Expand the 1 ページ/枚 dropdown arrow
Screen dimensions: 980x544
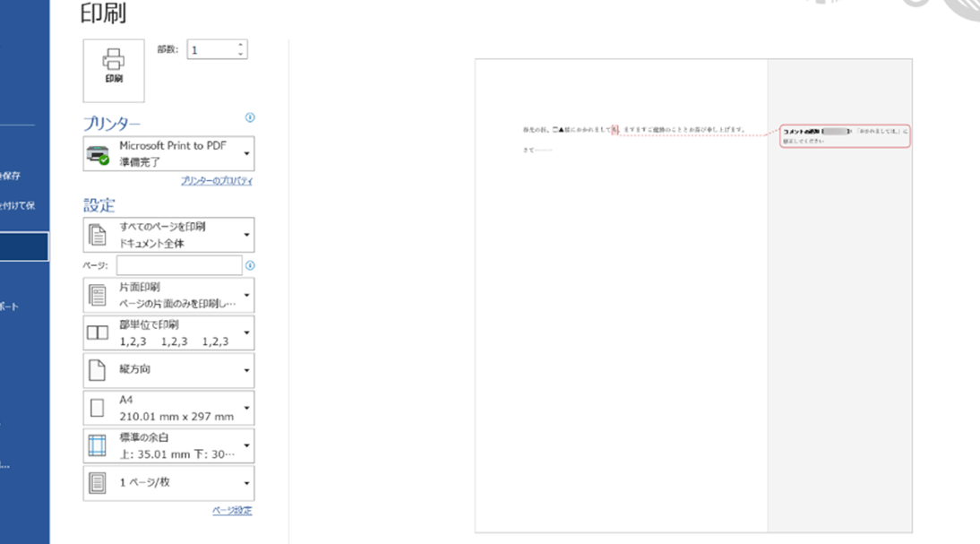[x=246, y=483]
